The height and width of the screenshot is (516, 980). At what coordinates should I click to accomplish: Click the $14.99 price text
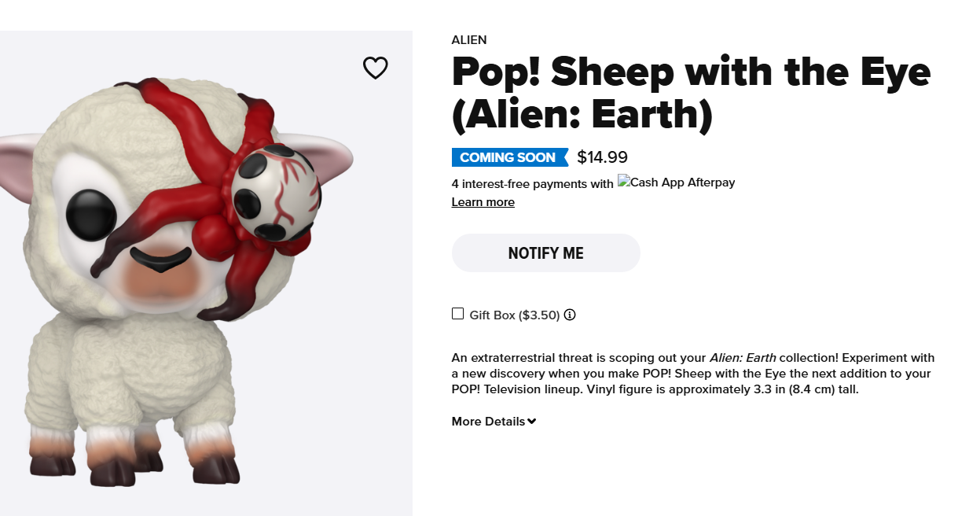(602, 157)
